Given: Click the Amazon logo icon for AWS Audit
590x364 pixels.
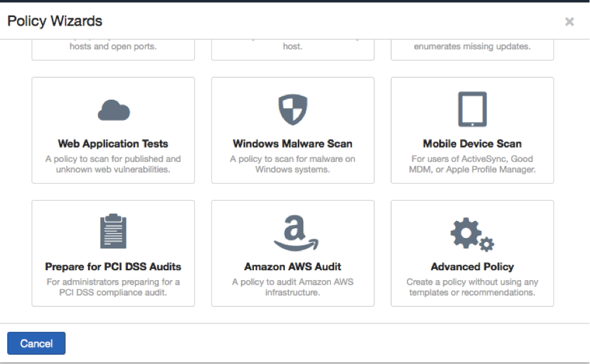Looking at the screenshot, I should tap(296, 233).
